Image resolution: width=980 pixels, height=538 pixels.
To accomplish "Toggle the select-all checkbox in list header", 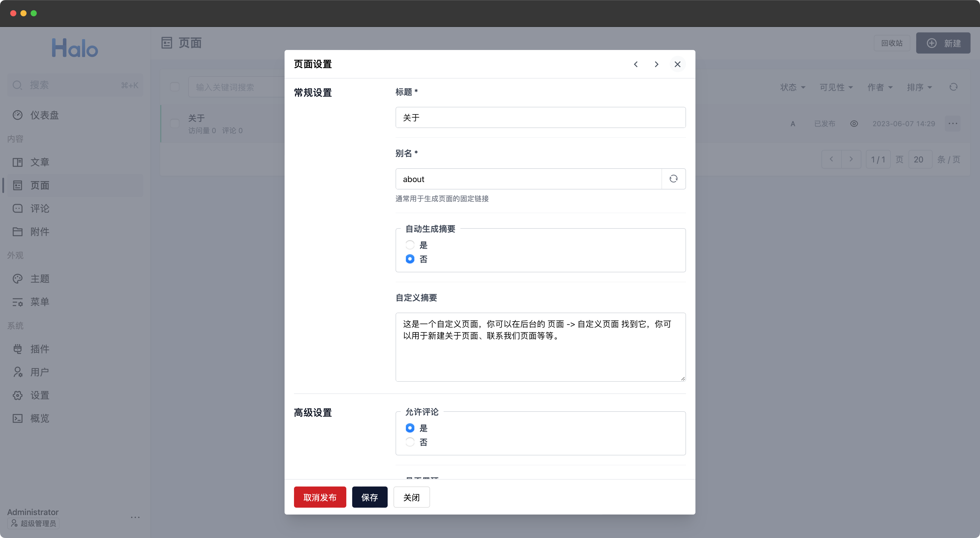I will 175,87.
